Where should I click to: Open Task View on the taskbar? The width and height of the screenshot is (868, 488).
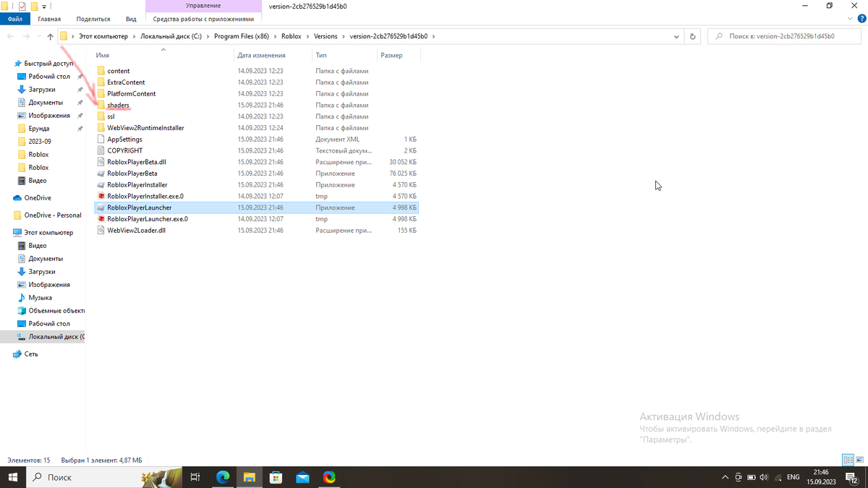pos(195,477)
